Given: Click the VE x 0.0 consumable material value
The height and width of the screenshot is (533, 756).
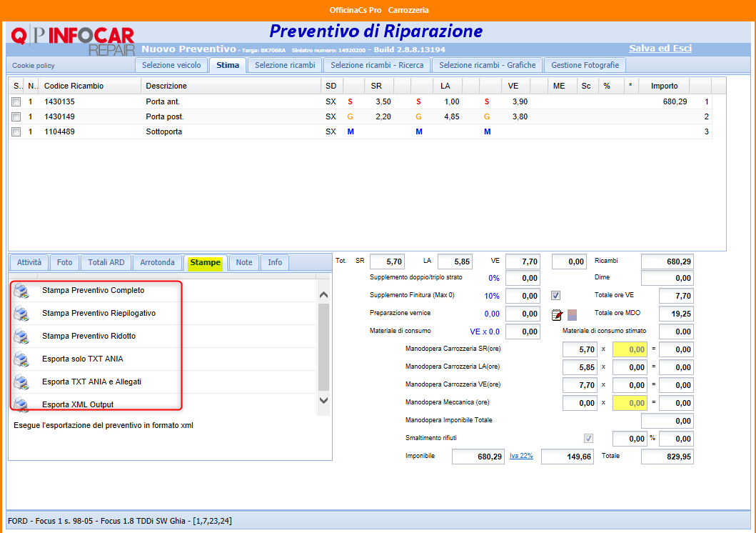Looking at the screenshot, I should [485, 332].
